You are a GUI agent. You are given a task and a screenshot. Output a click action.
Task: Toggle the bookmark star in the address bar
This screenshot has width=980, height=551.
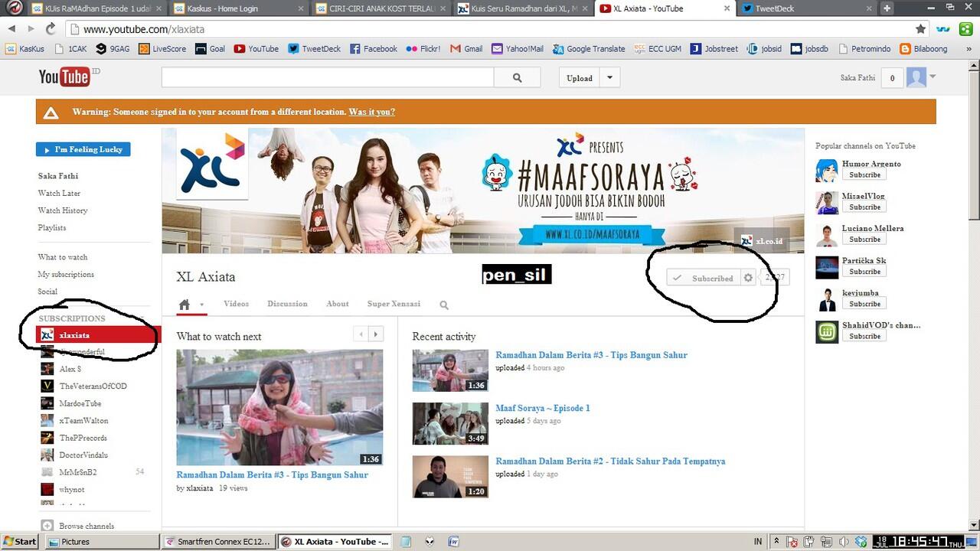[x=921, y=28]
